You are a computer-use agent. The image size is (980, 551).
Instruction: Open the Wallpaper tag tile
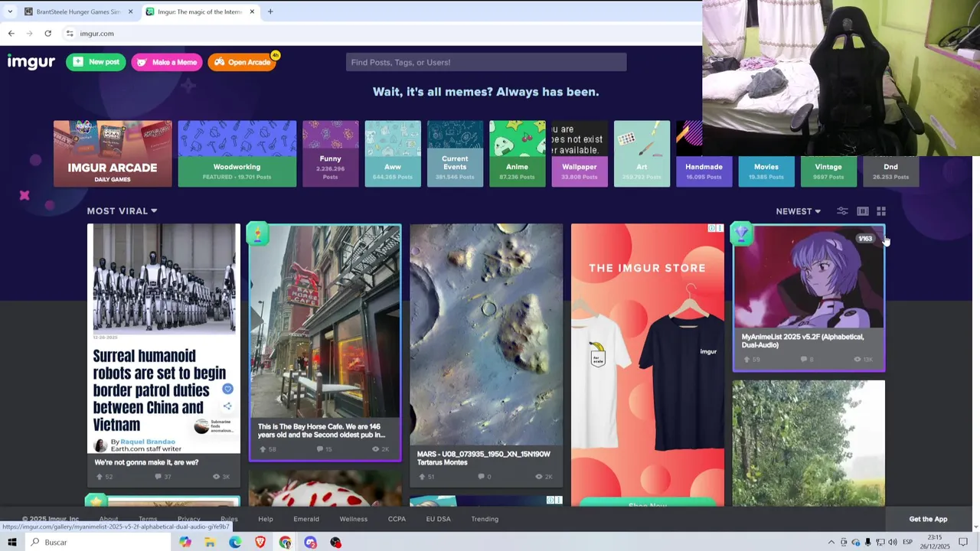580,154
